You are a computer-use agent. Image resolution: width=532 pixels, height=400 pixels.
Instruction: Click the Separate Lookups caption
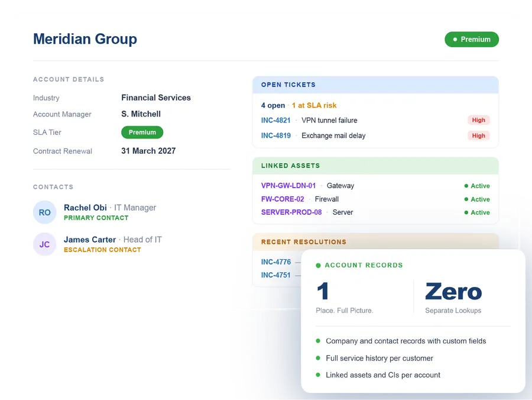coord(453,311)
